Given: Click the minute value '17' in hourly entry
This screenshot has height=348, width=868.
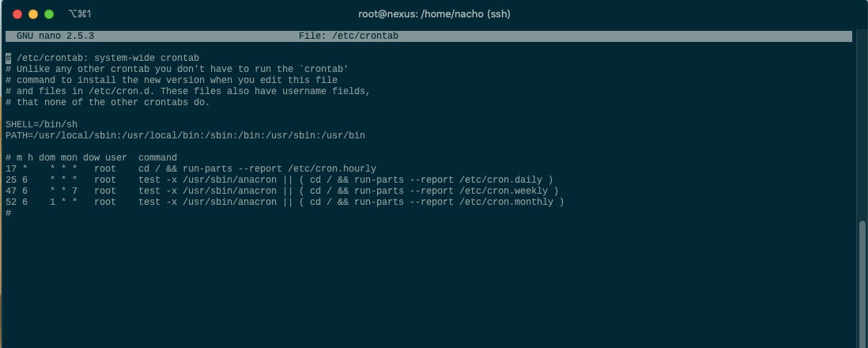Looking at the screenshot, I should click(x=11, y=168).
